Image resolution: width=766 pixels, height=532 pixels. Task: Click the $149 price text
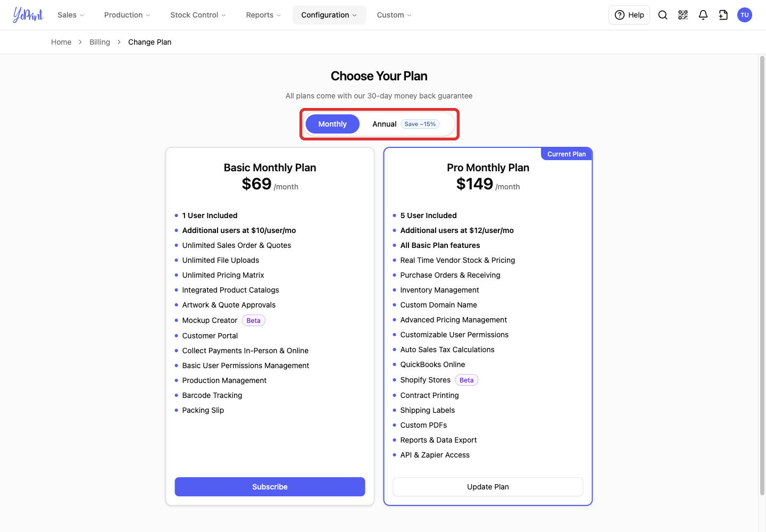[474, 184]
